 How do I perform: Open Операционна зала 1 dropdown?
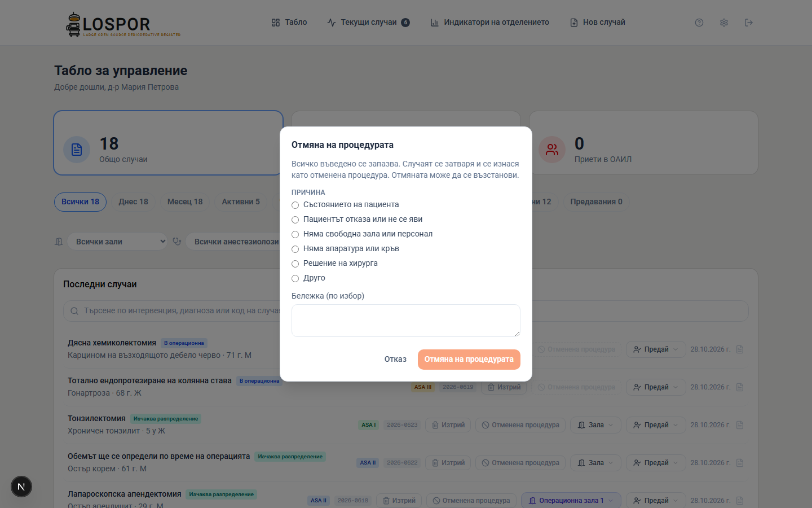click(x=571, y=501)
